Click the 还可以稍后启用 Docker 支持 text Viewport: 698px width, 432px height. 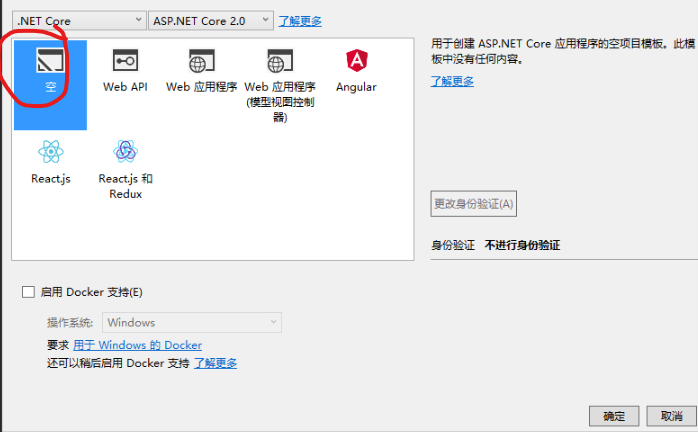coord(118,363)
